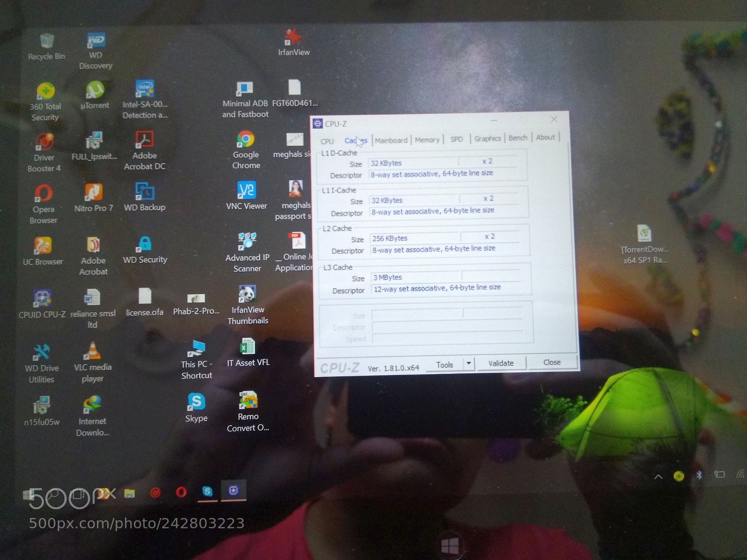Open File Explorer from the taskbar
Screen dimensions: 747x560
tap(130, 493)
